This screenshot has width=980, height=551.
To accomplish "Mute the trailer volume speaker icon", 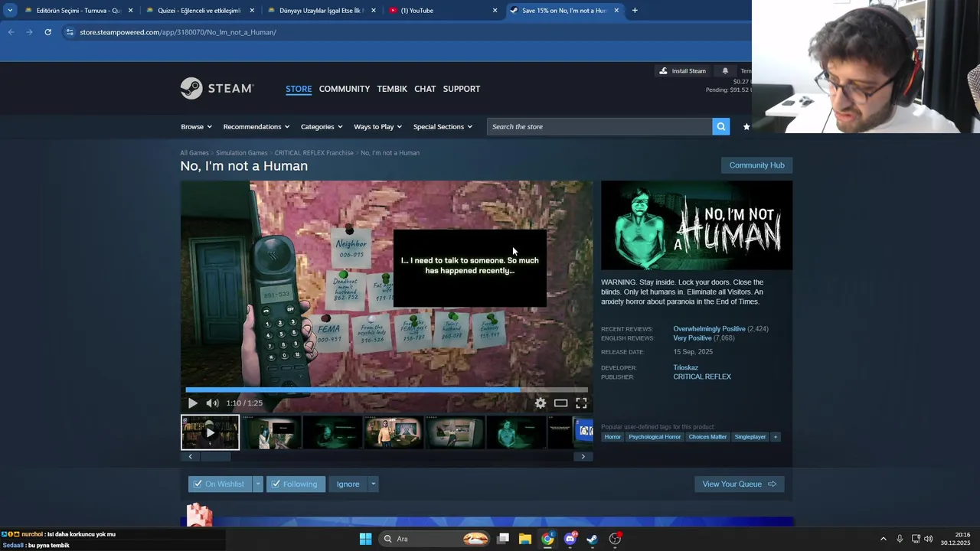I will (x=212, y=403).
